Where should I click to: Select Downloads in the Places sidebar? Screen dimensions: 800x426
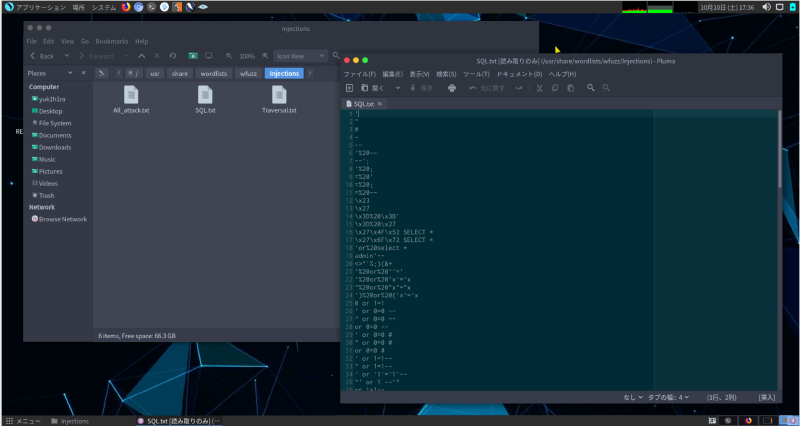[55, 147]
